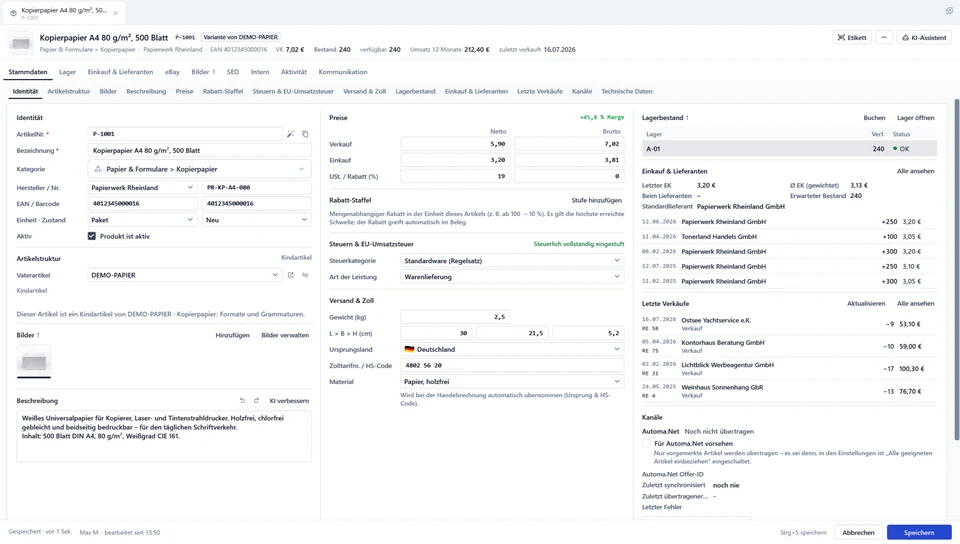Open the Einheit Paket dropdown
This screenshot has width=960, height=544.
pos(143,220)
